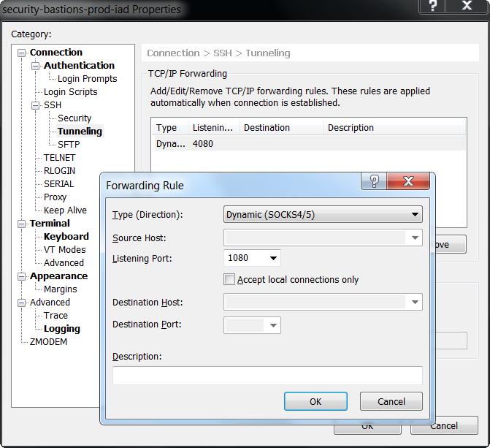
Task: Select Keep Alive in category tree
Action: click(x=65, y=210)
